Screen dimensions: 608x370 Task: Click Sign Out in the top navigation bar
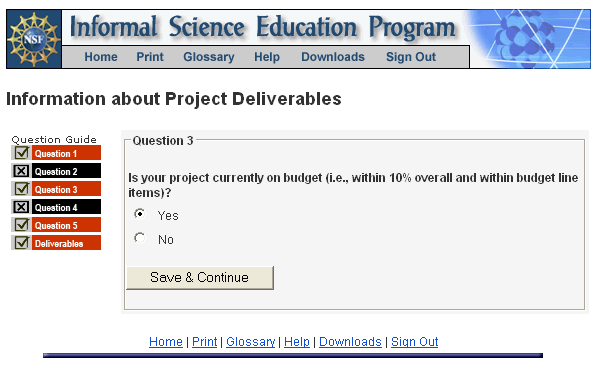tap(411, 57)
